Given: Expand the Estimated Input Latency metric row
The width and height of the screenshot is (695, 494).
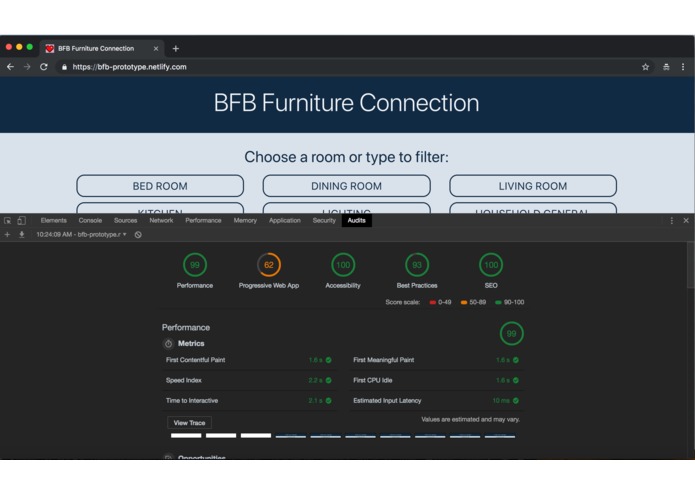Looking at the screenshot, I should point(436,401).
